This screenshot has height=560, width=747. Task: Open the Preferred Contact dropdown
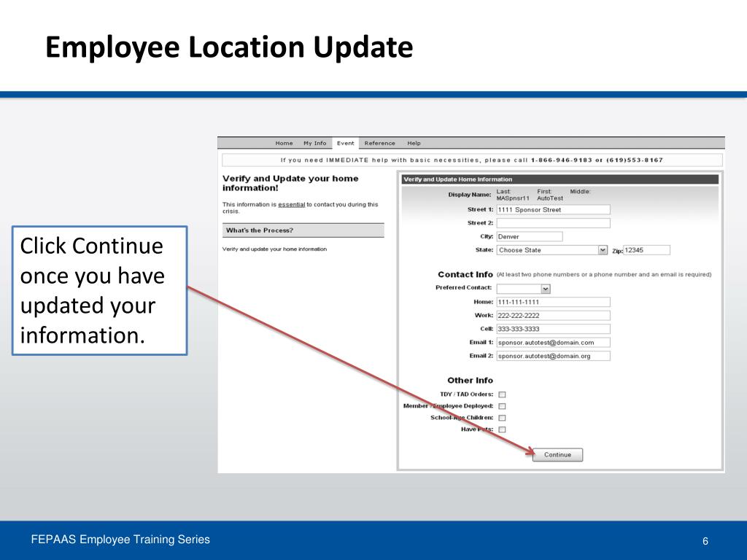[x=524, y=289]
